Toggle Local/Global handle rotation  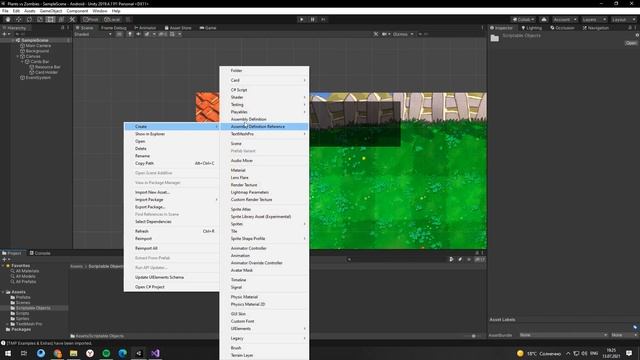tap(112, 20)
